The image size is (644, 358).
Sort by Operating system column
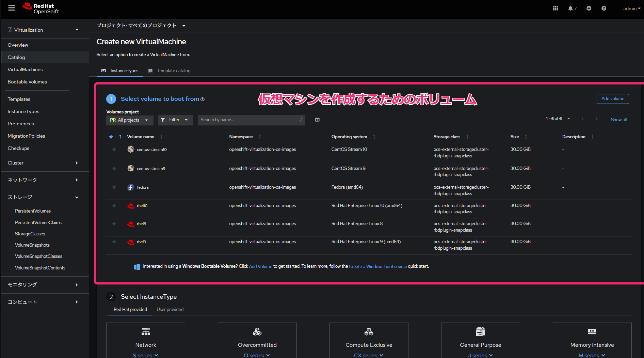353,137
